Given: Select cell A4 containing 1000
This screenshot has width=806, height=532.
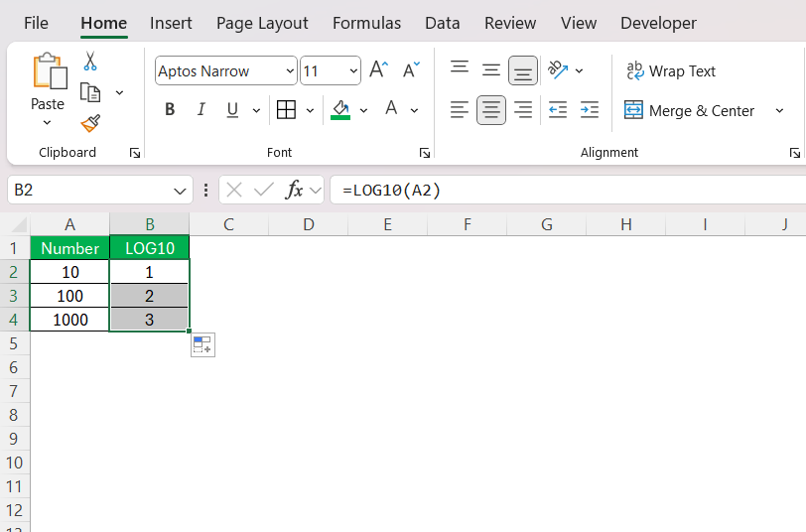Looking at the screenshot, I should coord(69,320).
